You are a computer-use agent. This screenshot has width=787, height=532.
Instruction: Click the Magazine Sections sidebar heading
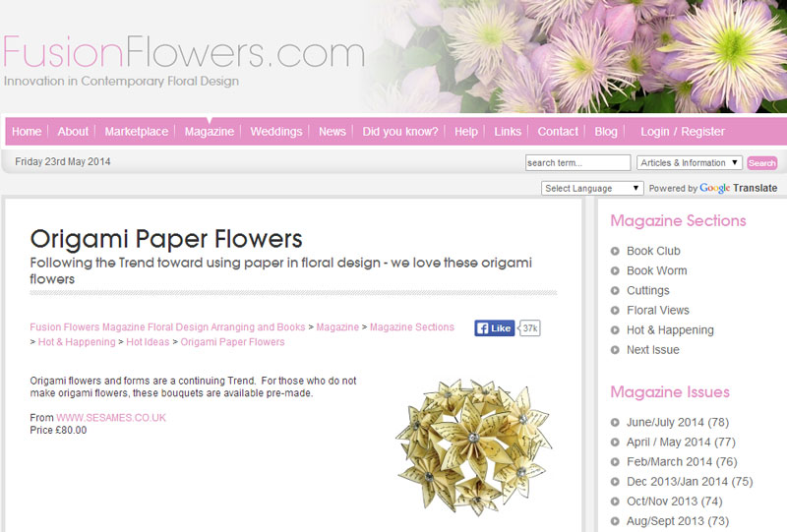(678, 221)
